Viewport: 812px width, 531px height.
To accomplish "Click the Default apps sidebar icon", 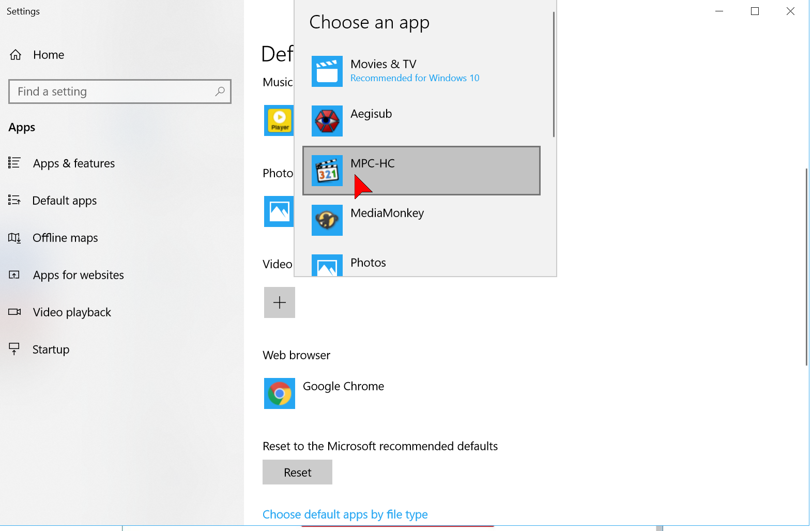I will point(14,200).
